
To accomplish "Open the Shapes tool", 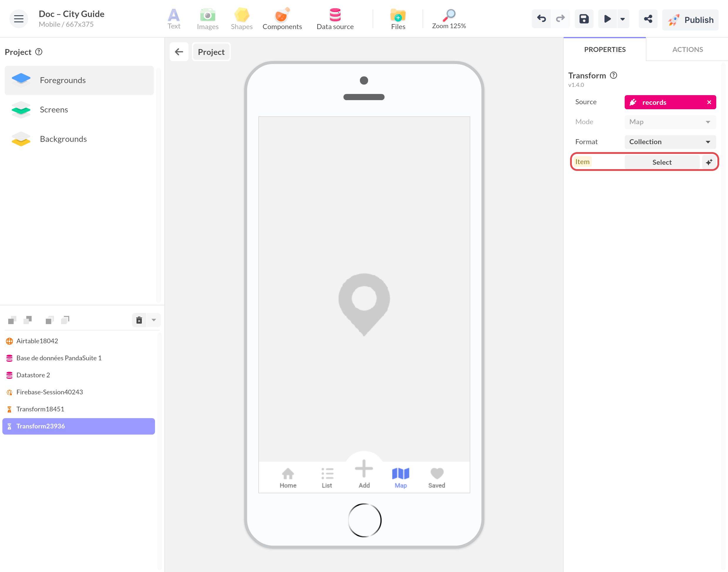I will click(x=242, y=19).
